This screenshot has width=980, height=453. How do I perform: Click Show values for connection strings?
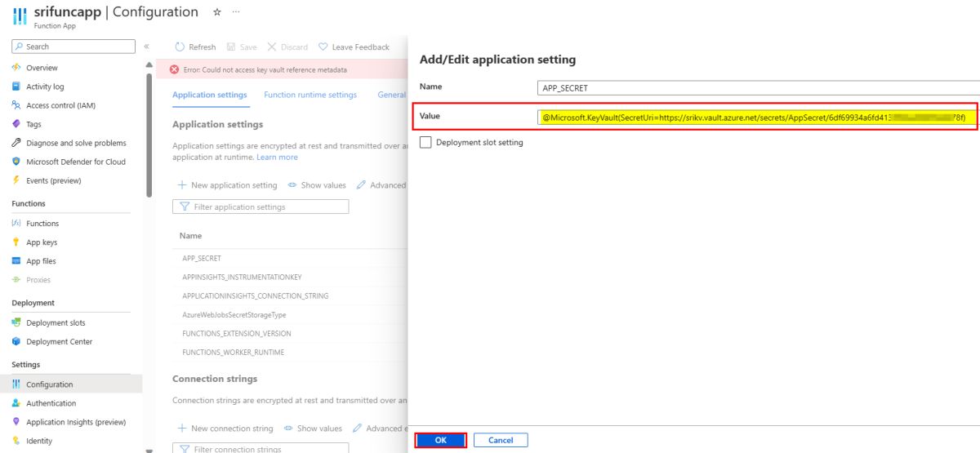pos(313,429)
